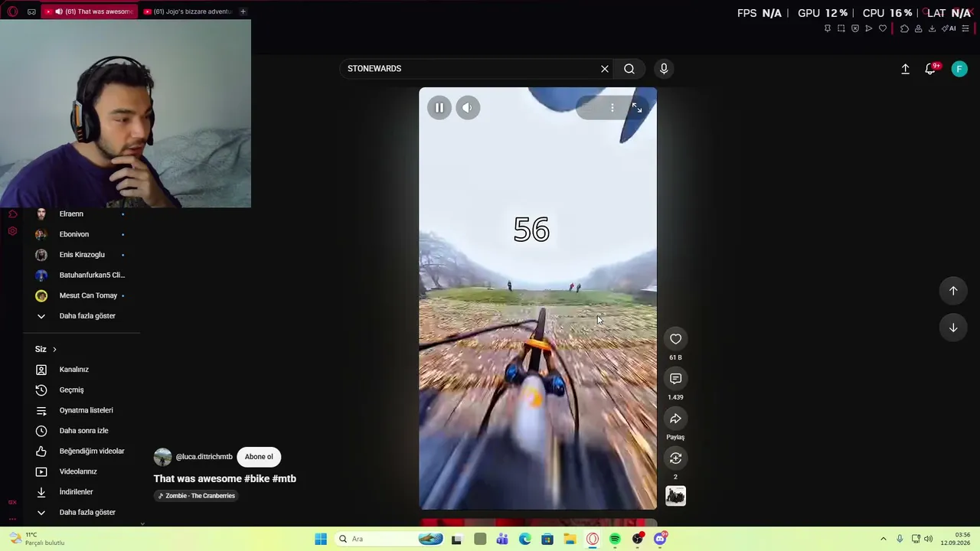Focus the STONEWARDS search field
The height and width of the screenshot is (551, 980).
(x=469, y=69)
